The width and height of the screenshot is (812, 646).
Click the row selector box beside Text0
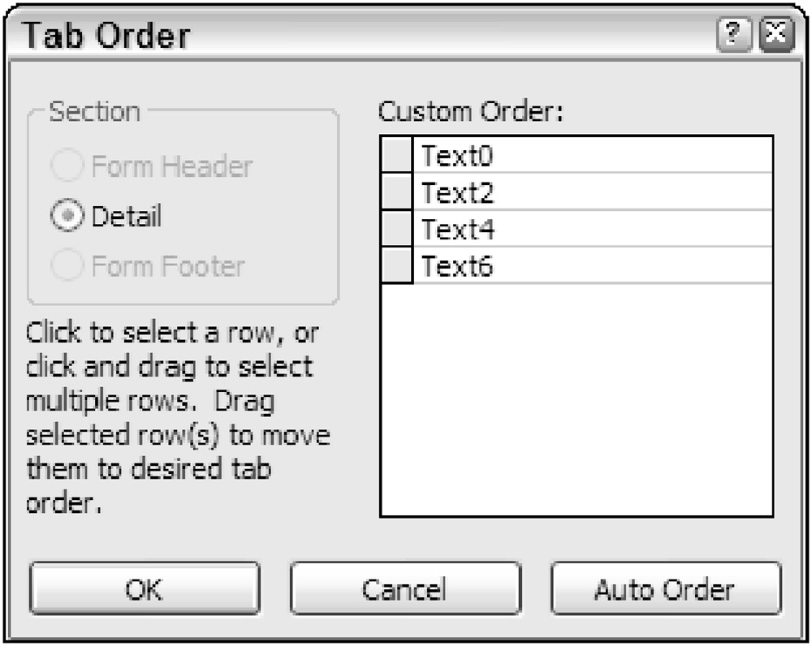[x=397, y=155]
